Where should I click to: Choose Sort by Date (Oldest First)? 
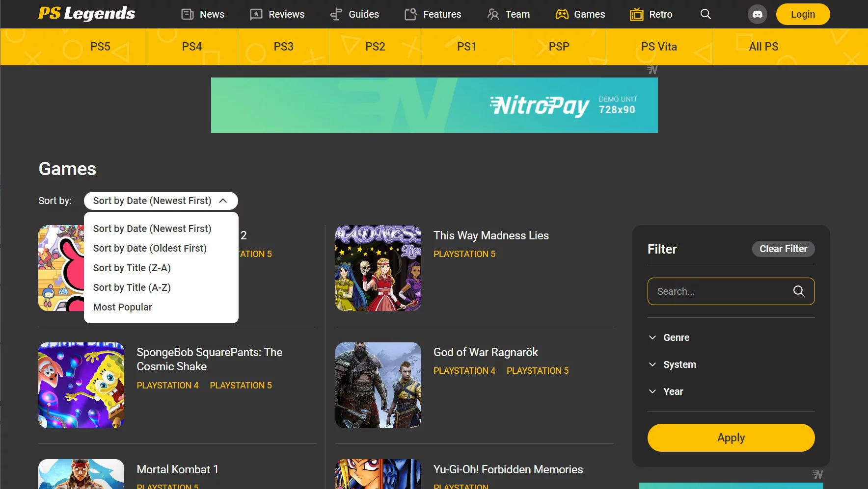point(150,248)
